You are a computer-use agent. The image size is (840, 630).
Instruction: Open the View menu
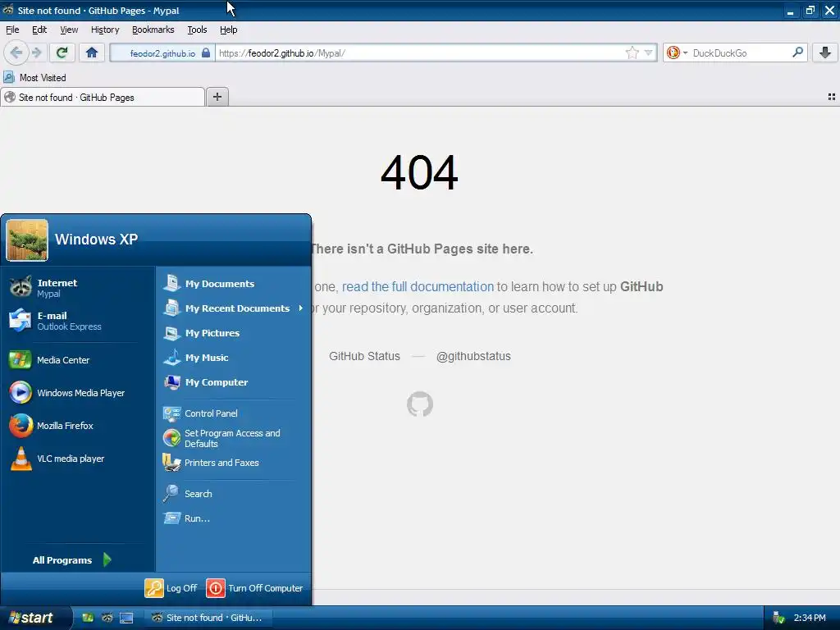coord(69,30)
